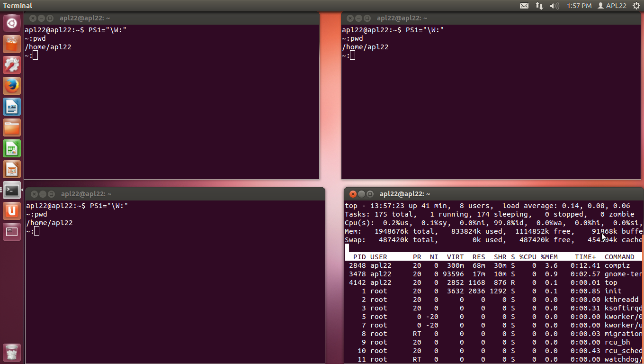Click the PS1 command in top-left terminal
The image size is (644, 364).
point(107,30)
